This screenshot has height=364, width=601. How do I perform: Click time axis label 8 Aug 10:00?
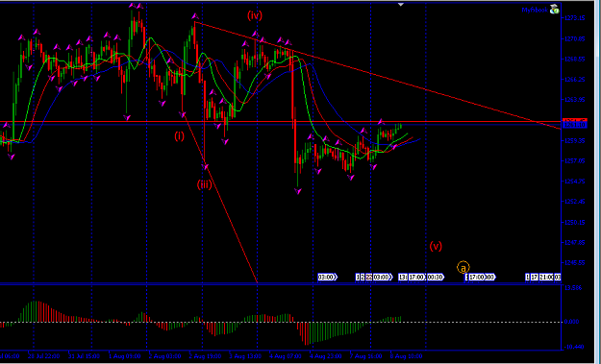[x=407, y=356]
